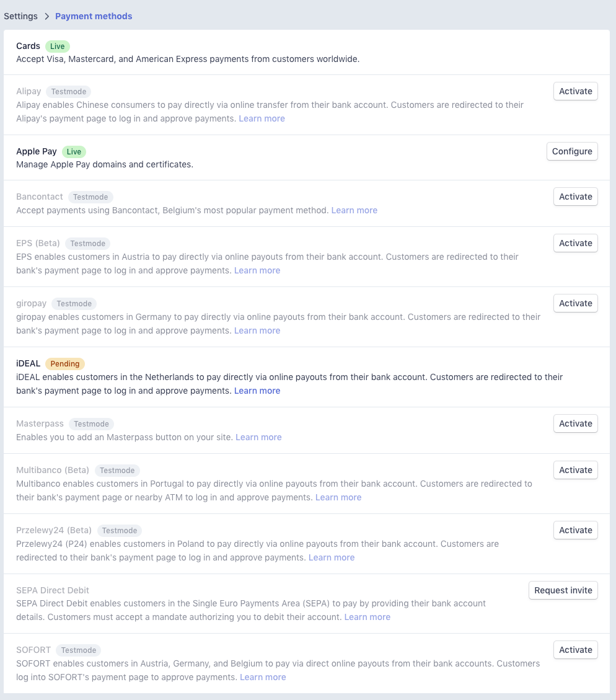The height and width of the screenshot is (700, 616).
Task: Configure Apple Pay domains and certificates
Action: 571,151
